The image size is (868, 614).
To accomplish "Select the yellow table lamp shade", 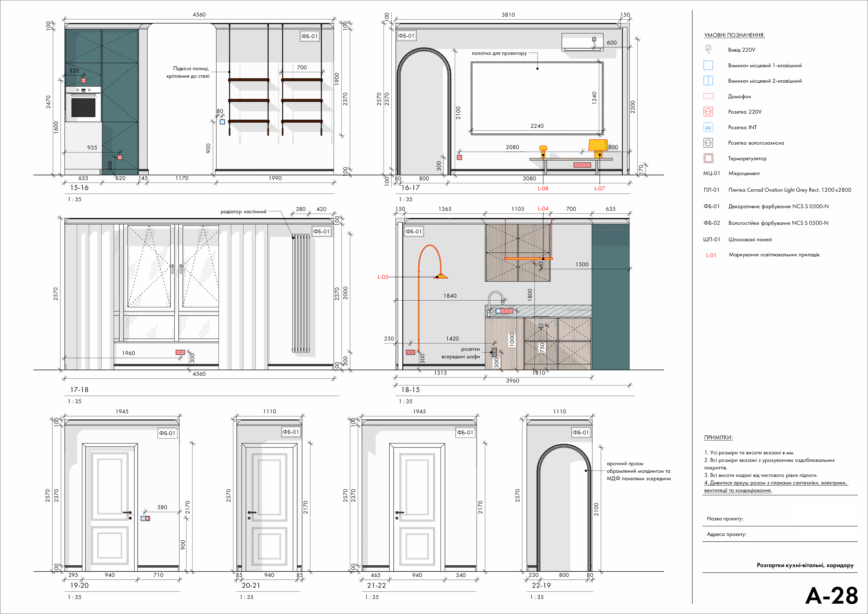I will pyautogui.click(x=598, y=145).
